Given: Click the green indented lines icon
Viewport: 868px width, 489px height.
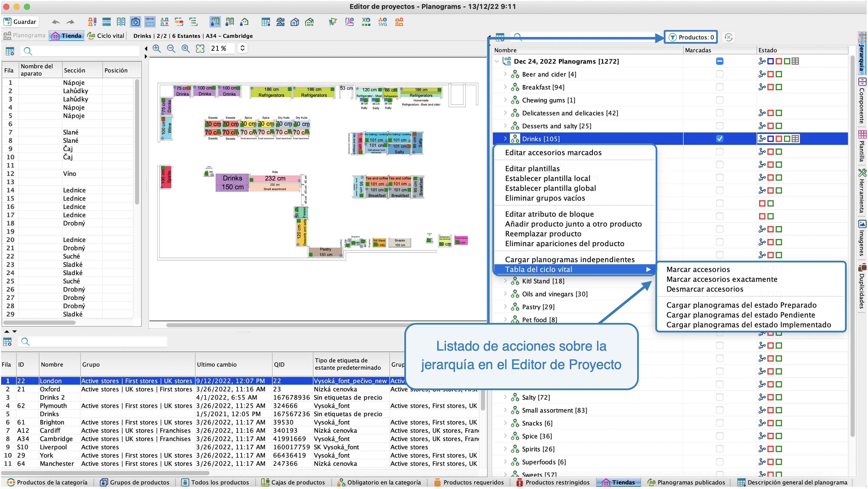Looking at the screenshot, I should [x=193, y=22].
